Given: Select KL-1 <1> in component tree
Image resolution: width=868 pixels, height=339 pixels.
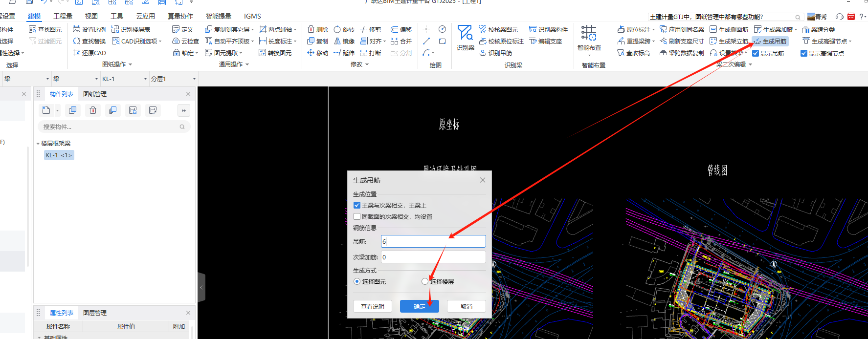Looking at the screenshot, I should (59, 155).
